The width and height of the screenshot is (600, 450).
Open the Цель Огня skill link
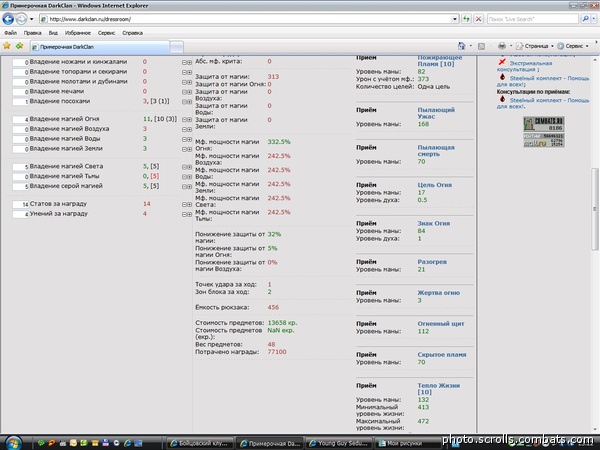[434, 185]
